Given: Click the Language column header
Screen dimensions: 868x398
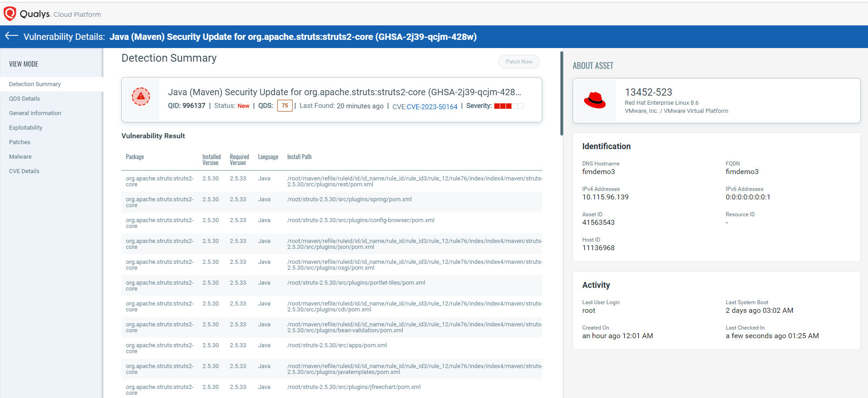Looking at the screenshot, I should [268, 157].
